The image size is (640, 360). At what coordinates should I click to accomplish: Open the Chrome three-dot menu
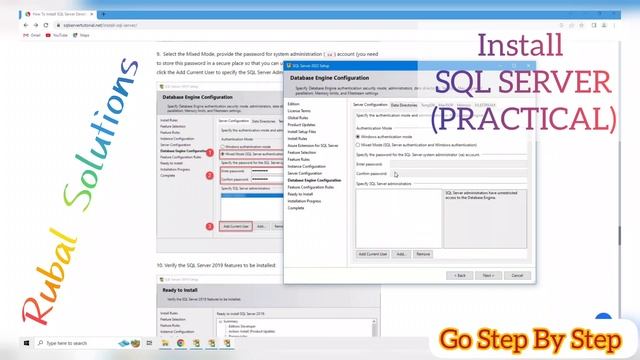[614, 25]
